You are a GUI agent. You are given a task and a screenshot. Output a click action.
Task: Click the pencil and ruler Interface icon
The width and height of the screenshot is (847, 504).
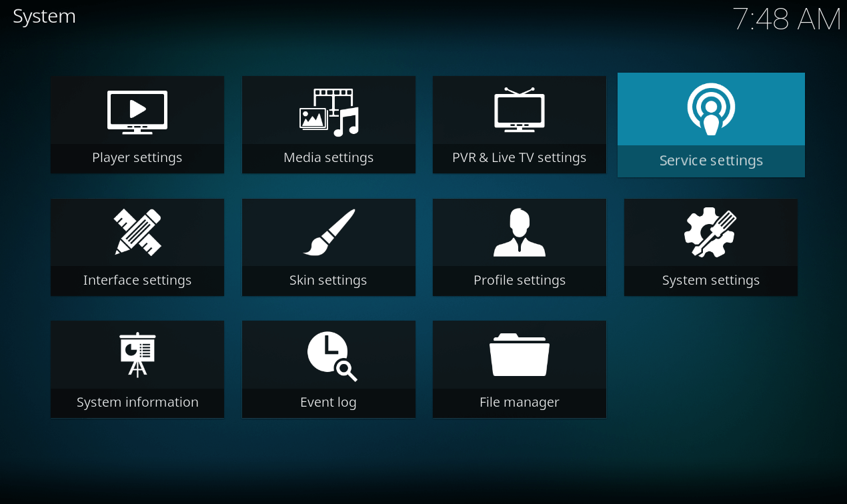click(x=137, y=232)
